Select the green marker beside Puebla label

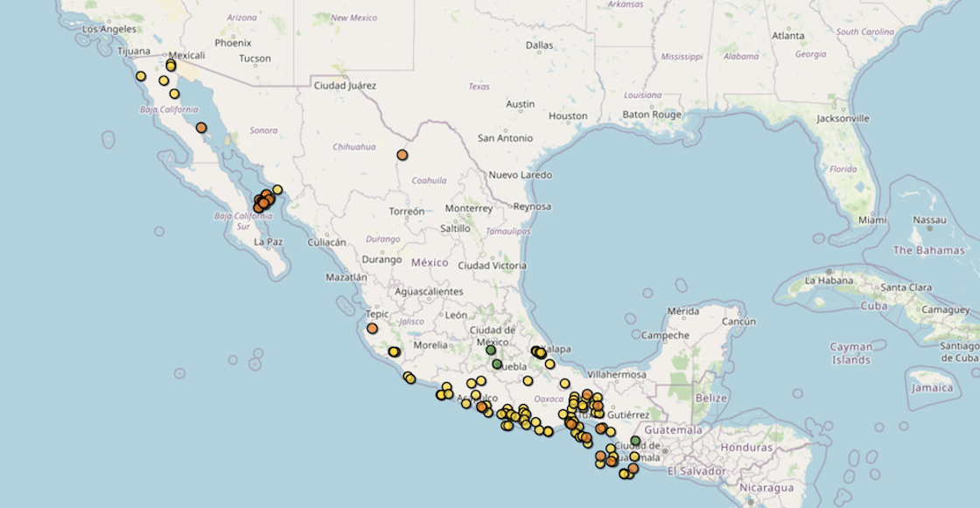coord(497,364)
